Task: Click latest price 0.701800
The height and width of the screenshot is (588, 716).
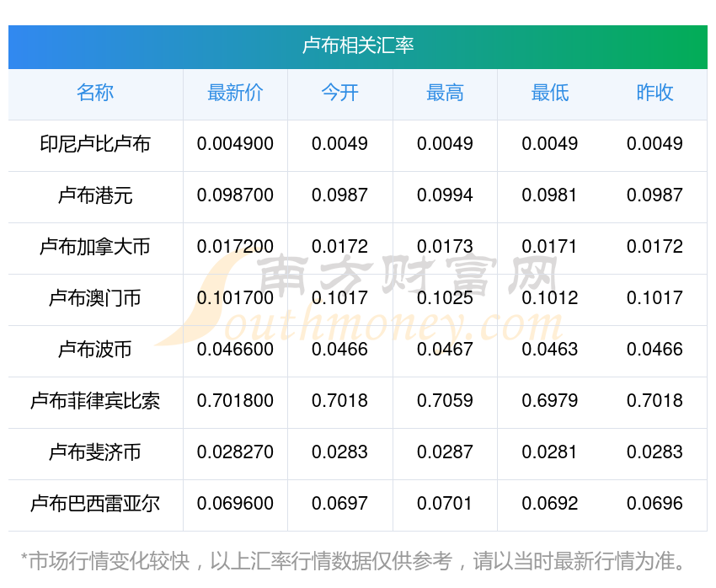Action: click(x=235, y=401)
